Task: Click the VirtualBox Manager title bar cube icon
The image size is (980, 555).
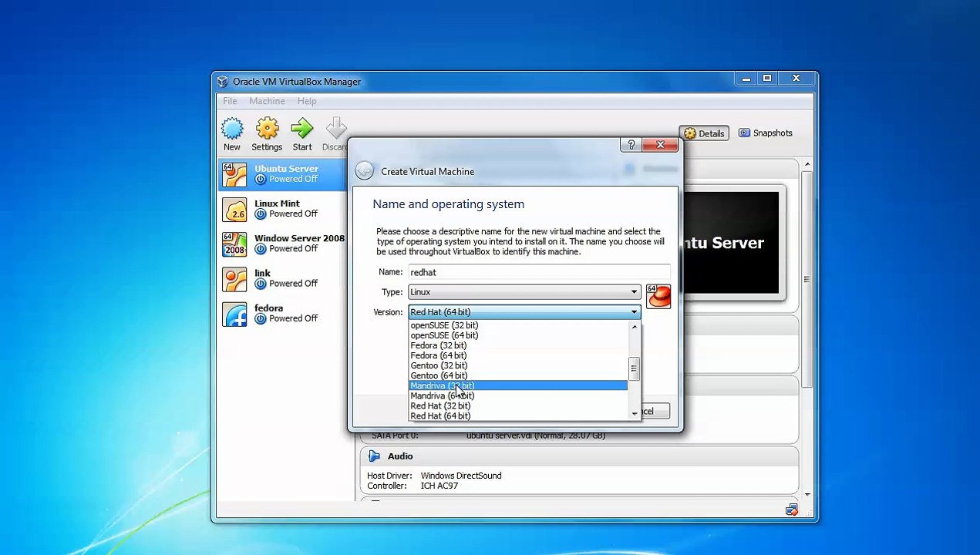Action: pos(222,82)
